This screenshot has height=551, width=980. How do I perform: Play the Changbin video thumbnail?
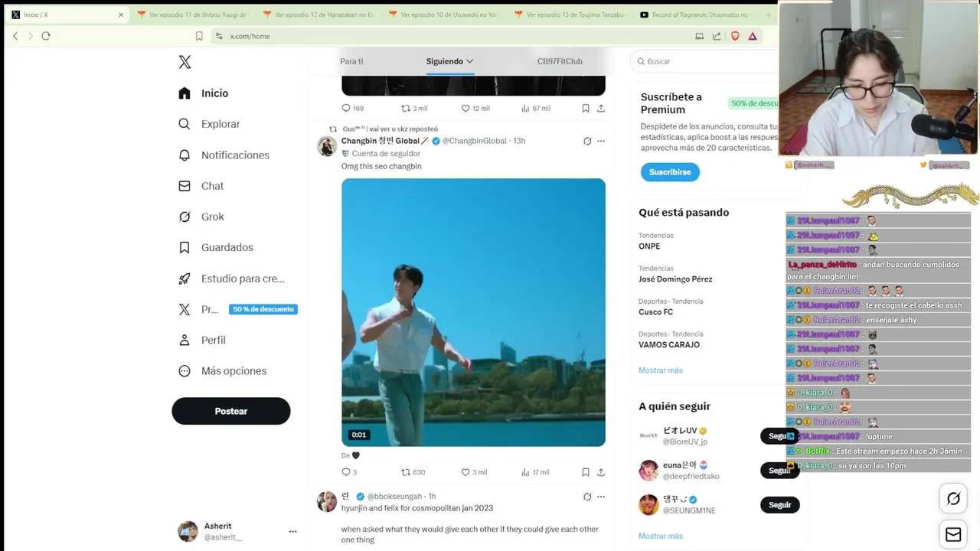pos(473,312)
